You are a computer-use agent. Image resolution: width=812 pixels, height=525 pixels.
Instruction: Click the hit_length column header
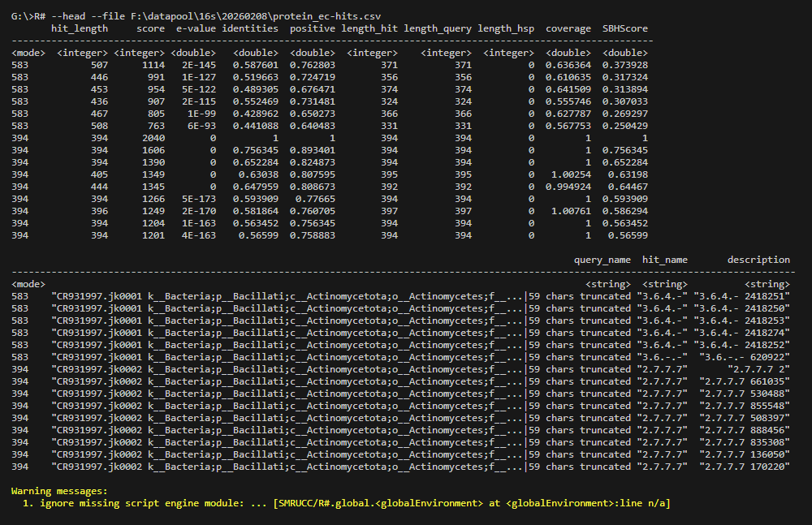click(x=80, y=28)
